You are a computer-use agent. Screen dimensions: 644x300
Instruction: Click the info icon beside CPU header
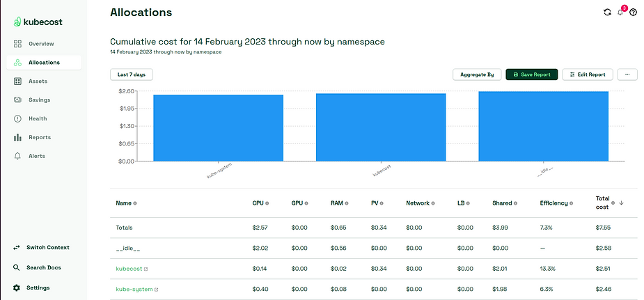pyautogui.click(x=267, y=203)
